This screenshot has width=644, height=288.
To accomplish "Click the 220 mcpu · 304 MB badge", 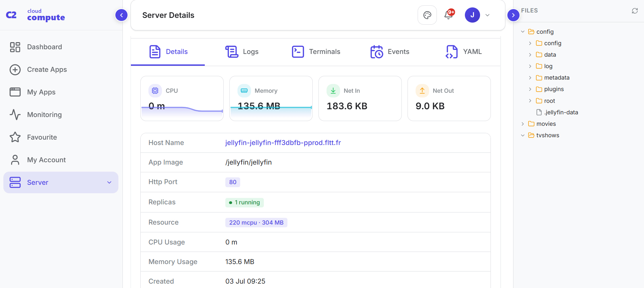I will tap(256, 223).
